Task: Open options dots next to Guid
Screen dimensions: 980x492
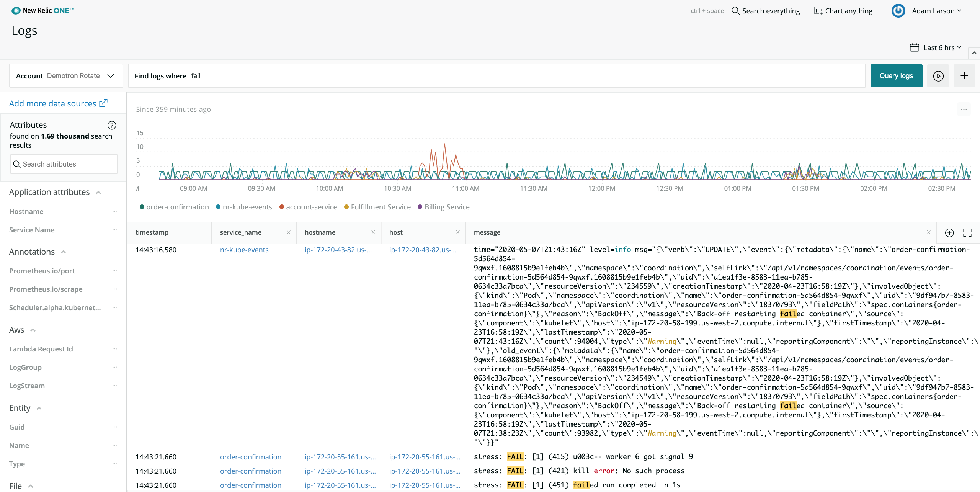Action: 114,427
